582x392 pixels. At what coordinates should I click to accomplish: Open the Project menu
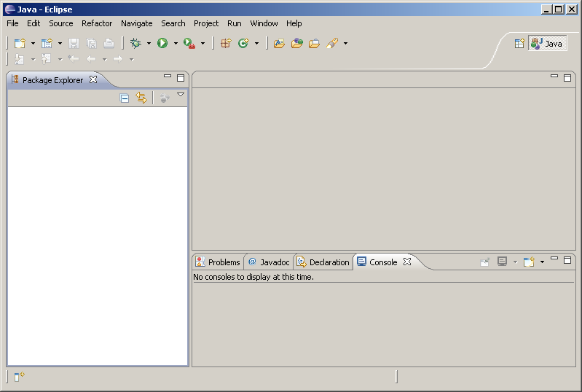[x=206, y=23]
